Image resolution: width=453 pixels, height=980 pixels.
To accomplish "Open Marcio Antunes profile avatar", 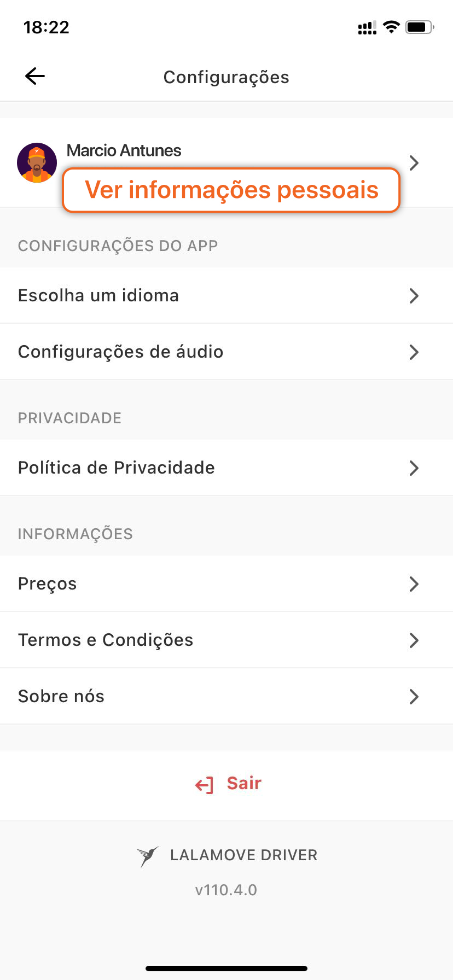I will [37, 162].
